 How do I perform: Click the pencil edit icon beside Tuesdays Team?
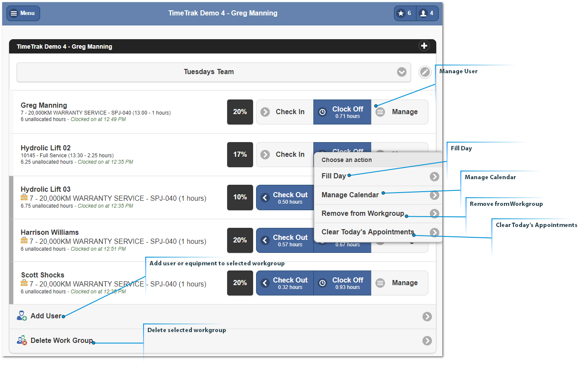coord(425,72)
